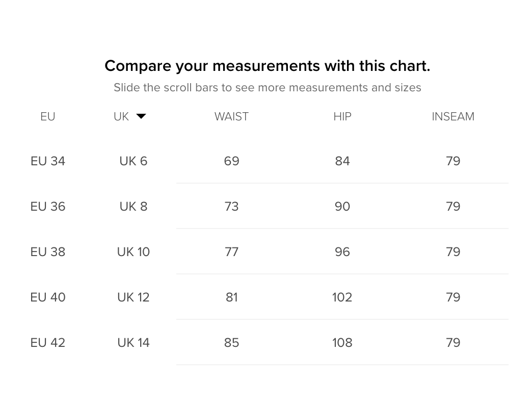Screen dimensions: 532x403
Task: Click the INSEAM column header
Action: 453,116
